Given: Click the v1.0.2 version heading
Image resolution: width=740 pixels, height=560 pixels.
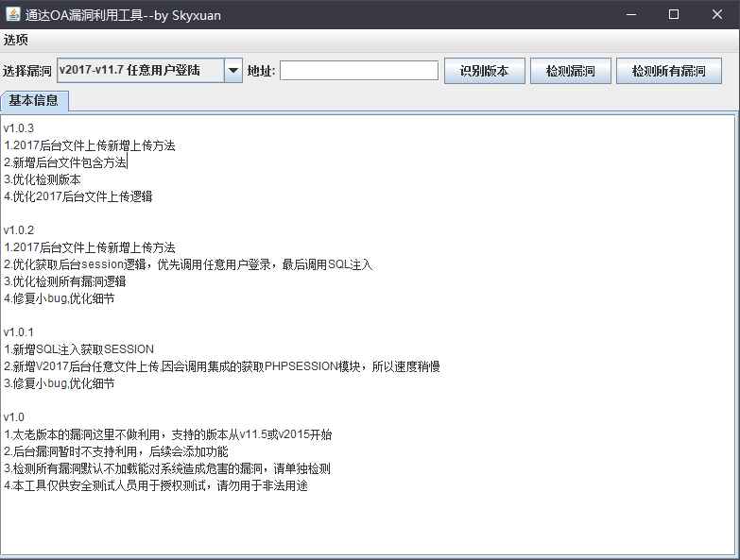Looking at the screenshot, I should click(x=19, y=230).
